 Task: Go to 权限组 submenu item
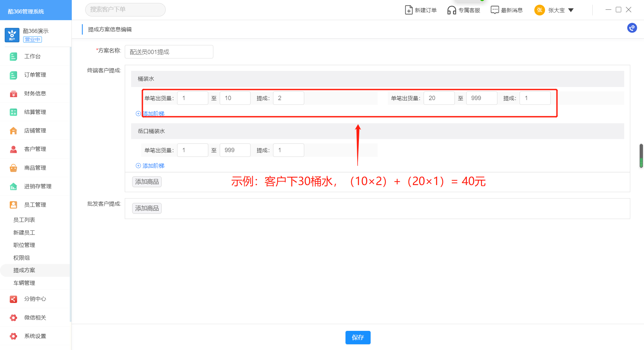coord(21,258)
